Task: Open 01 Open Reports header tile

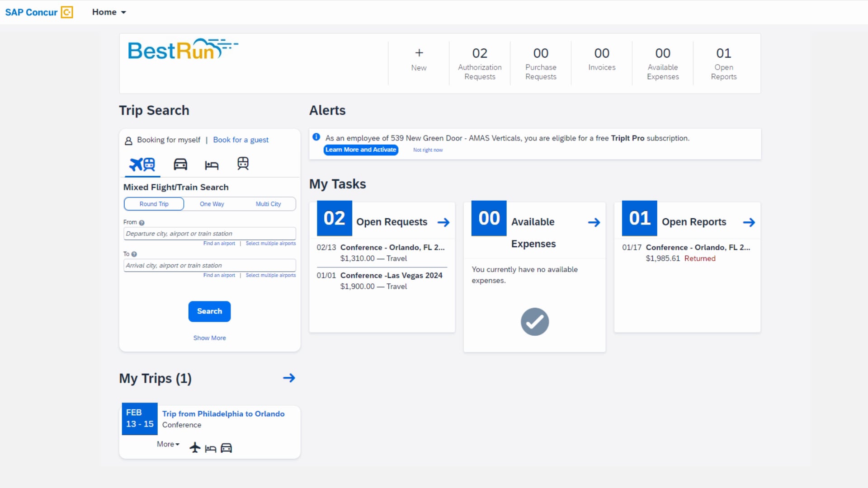Action: tap(724, 63)
